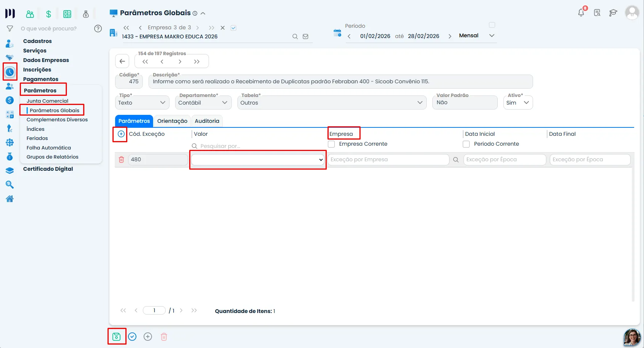Open Junta Comercial in the sidebar menu
The image size is (644, 348).
click(47, 101)
